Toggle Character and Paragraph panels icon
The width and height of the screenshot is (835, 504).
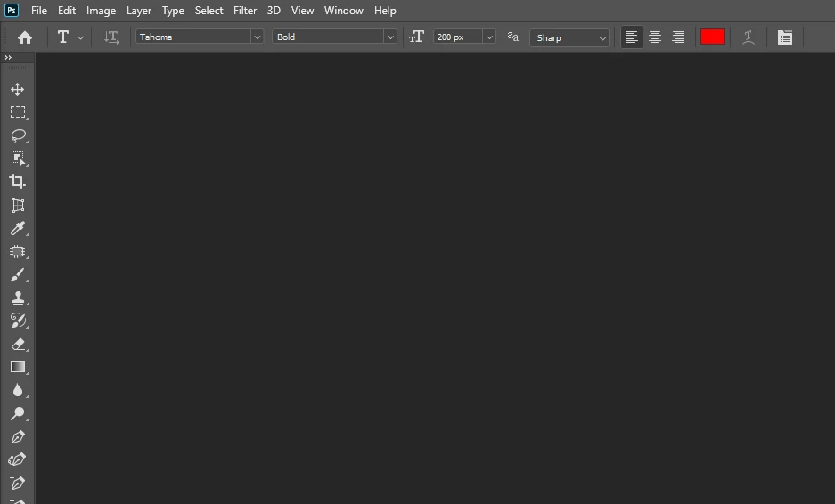[785, 37]
